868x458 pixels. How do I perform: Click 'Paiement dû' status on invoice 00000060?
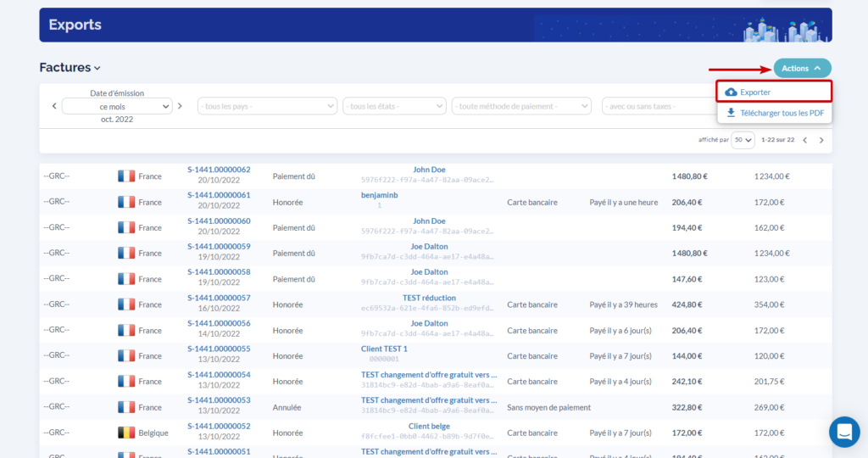293,227
